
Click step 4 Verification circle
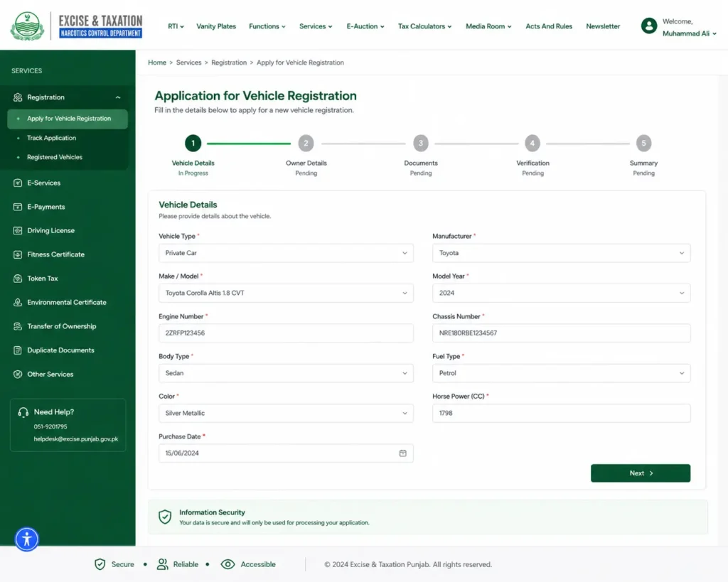[x=532, y=144]
